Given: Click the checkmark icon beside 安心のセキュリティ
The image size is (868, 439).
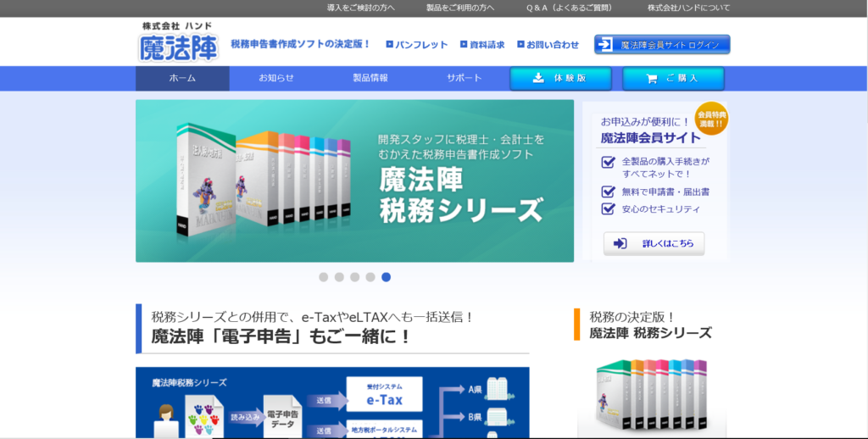Looking at the screenshot, I should click(609, 208).
